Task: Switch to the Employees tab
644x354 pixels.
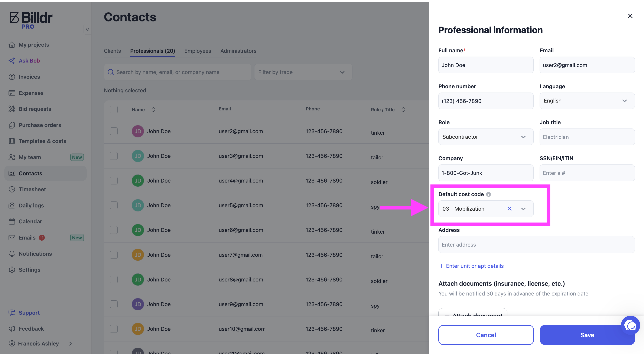Action: point(198,51)
